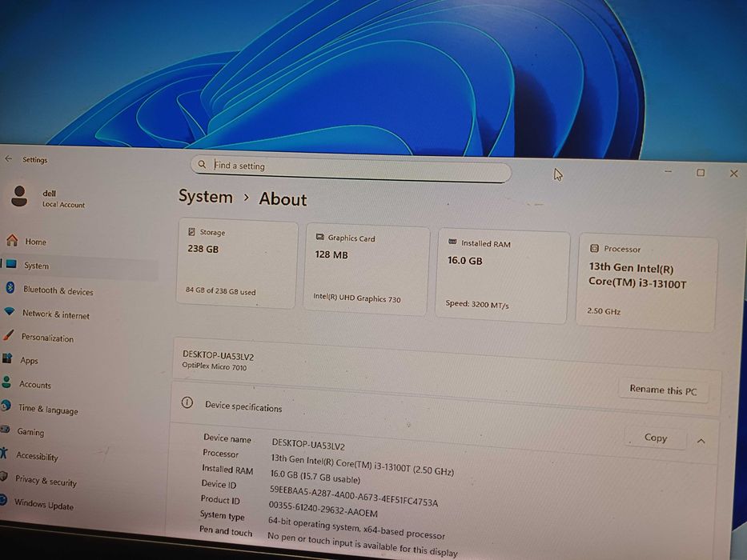Click the Apps icon in sidebar

coord(7,358)
